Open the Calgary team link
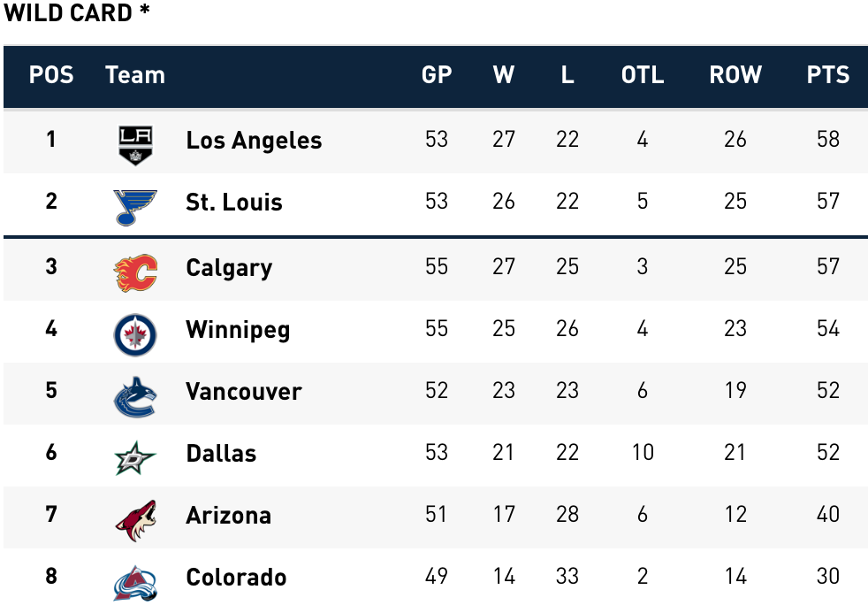 (229, 268)
